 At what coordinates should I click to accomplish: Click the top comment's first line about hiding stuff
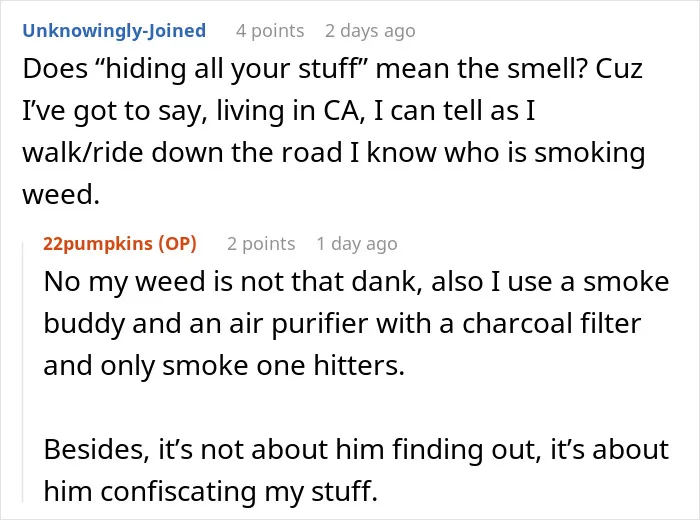coord(333,69)
